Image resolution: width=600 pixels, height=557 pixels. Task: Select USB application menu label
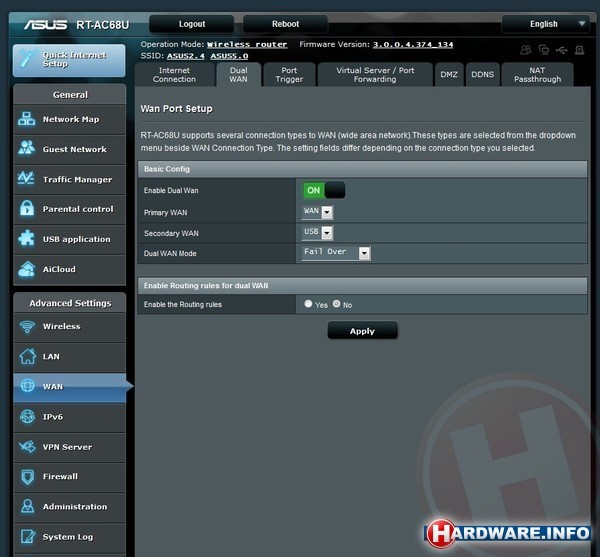click(77, 239)
